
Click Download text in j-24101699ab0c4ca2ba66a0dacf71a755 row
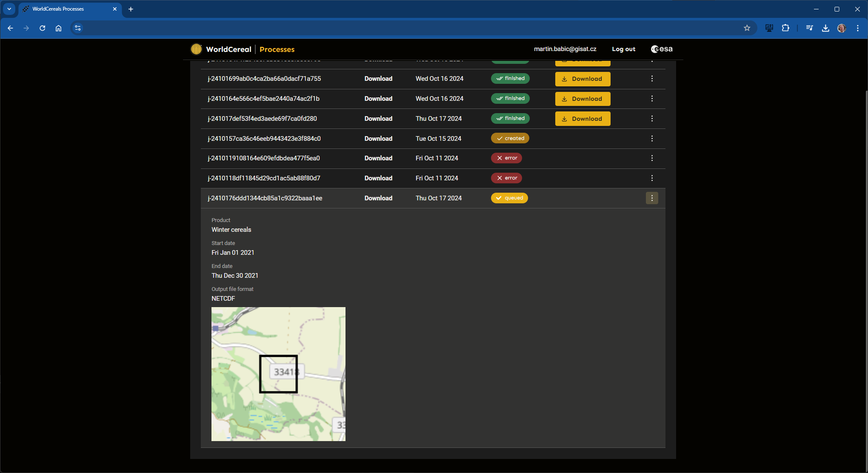[x=378, y=79]
